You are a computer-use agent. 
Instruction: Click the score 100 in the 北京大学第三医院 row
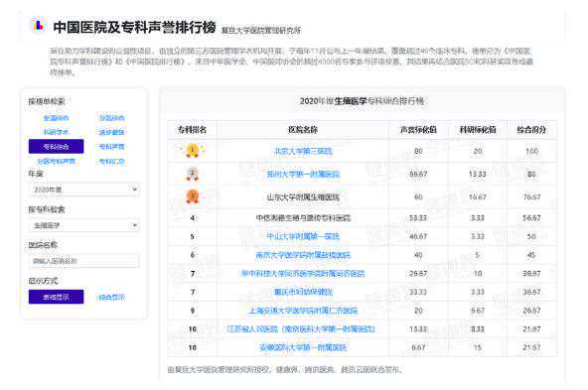tap(531, 151)
